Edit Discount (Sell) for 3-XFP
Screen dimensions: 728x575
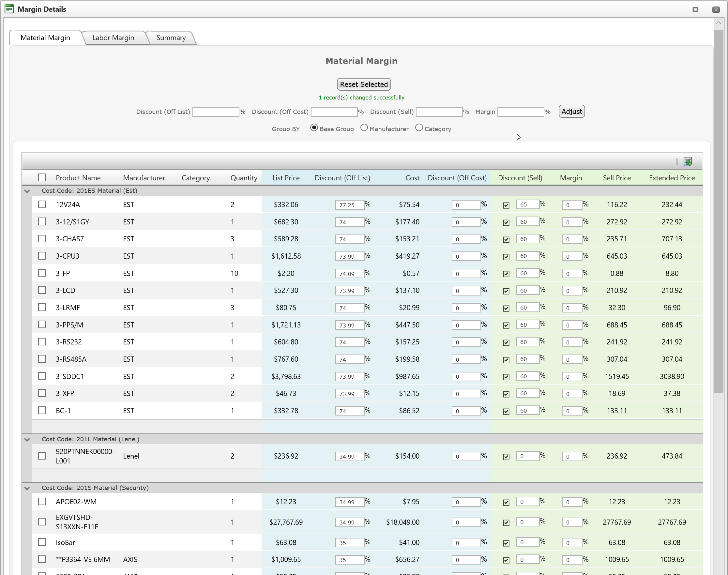[x=528, y=393]
